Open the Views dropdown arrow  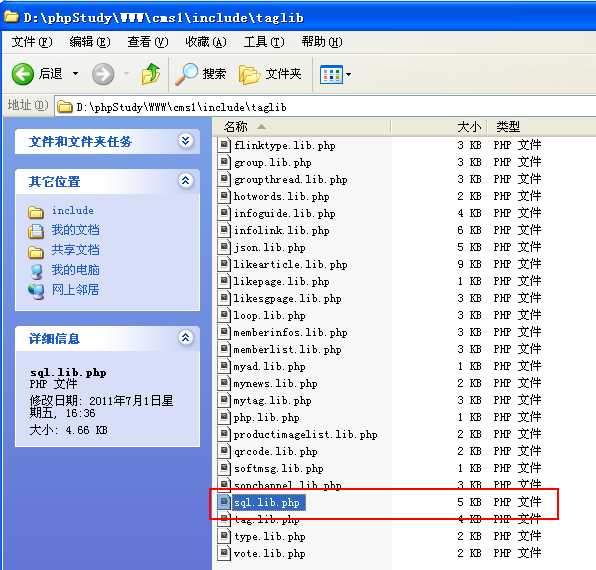(348, 74)
